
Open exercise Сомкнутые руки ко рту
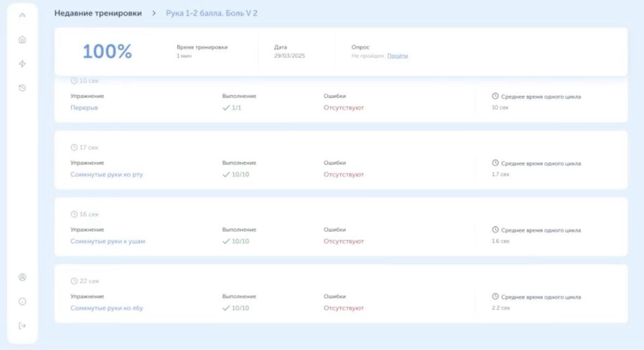tap(107, 174)
